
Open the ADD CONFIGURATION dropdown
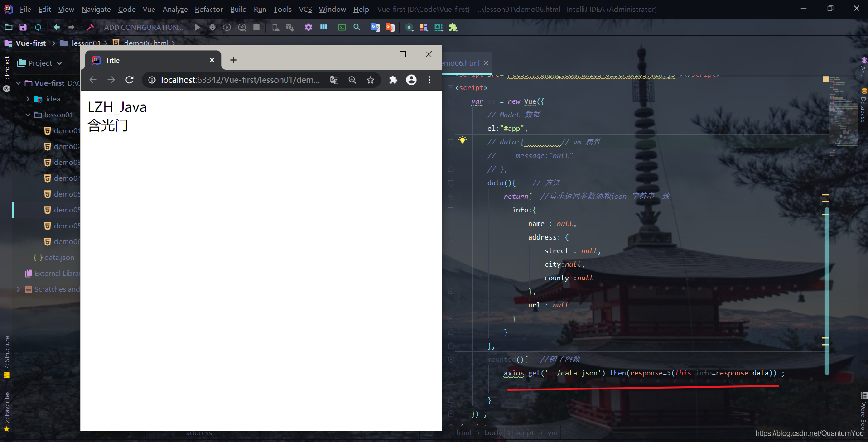tap(144, 27)
